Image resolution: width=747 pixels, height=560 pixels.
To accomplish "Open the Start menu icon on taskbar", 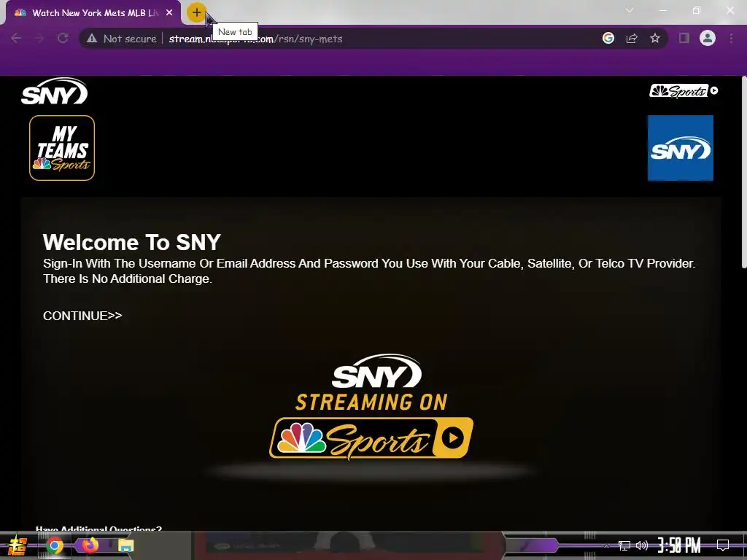I will pyautogui.click(x=18, y=545).
